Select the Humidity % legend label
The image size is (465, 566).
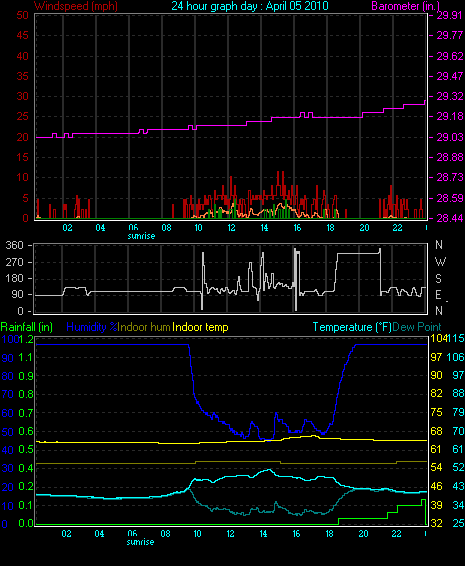92,327
